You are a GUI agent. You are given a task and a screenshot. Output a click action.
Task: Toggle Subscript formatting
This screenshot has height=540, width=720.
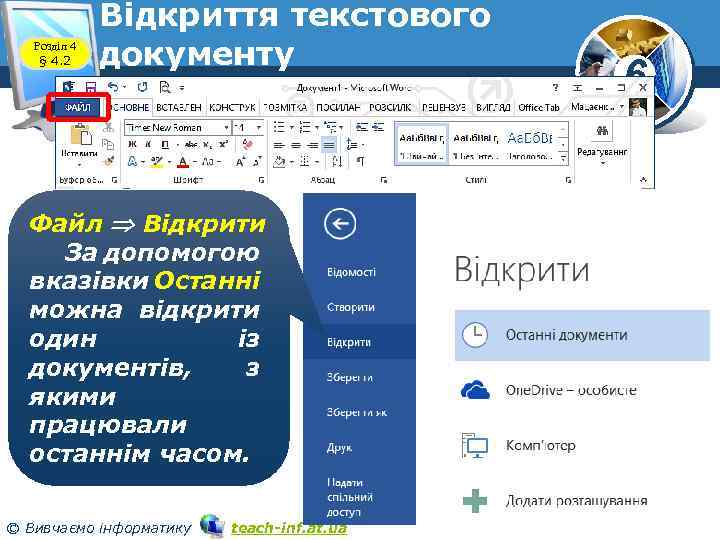point(208,145)
